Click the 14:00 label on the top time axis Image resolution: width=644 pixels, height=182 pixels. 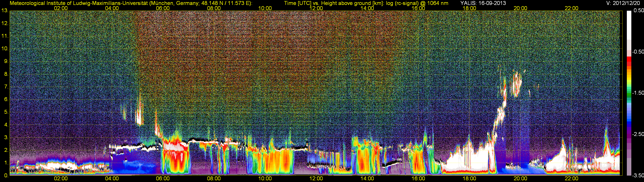367,8
